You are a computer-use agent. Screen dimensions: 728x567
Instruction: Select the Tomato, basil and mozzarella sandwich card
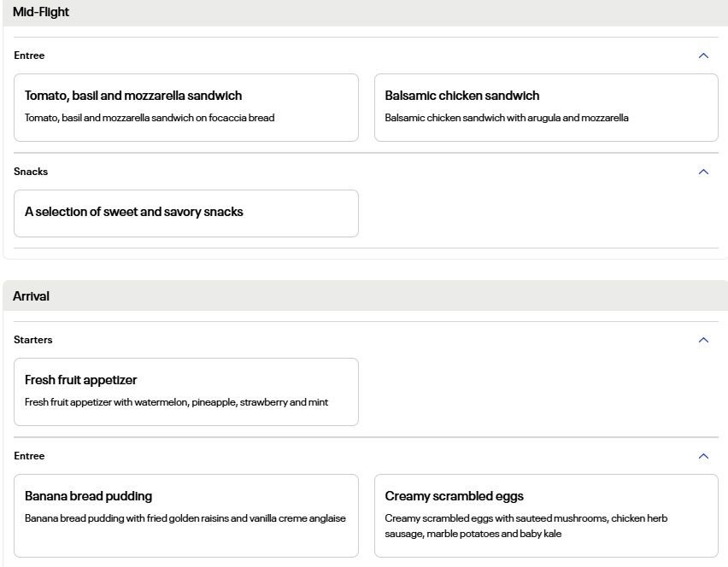pos(186,107)
